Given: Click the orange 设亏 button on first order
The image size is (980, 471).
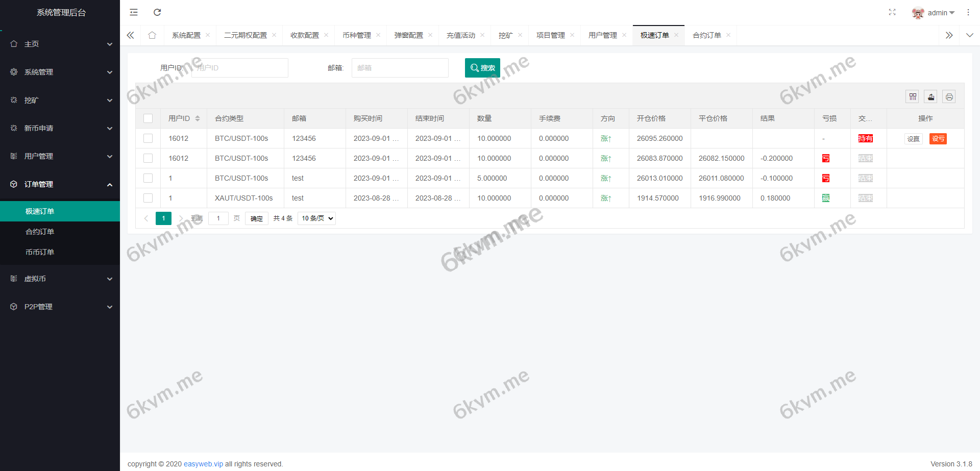Looking at the screenshot, I should [x=938, y=138].
